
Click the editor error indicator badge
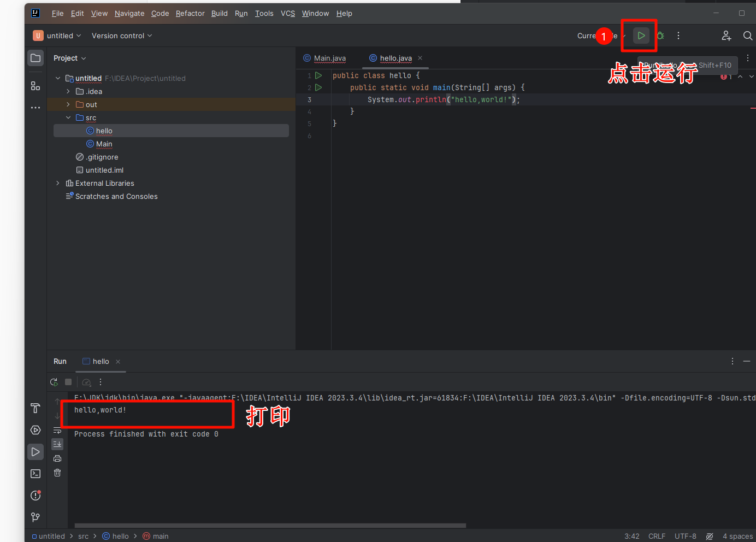[726, 77]
